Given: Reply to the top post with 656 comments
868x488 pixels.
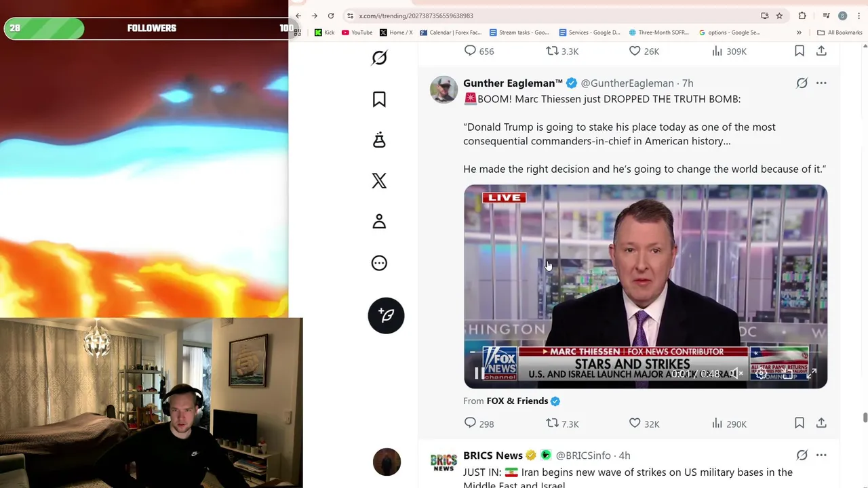Looking at the screenshot, I should coord(479,51).
